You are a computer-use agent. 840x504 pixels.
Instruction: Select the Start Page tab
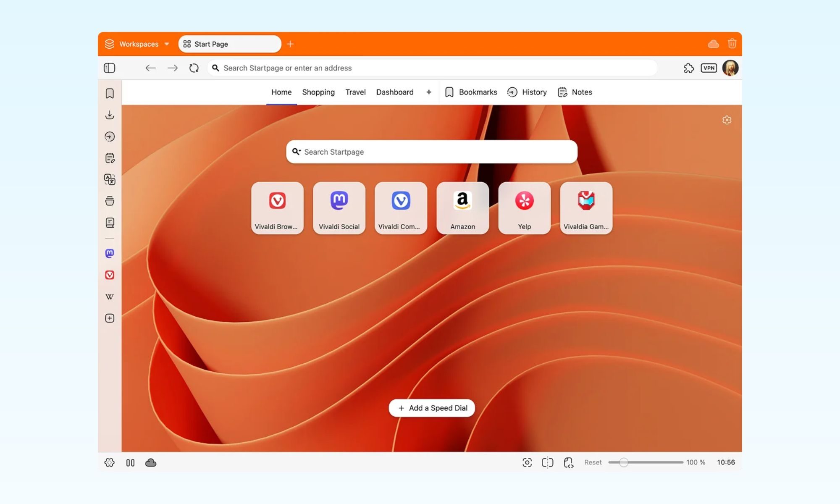tap(230, 44)
